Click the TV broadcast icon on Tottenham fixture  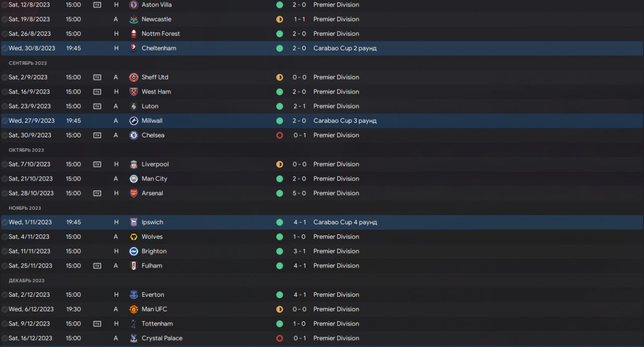point(97,324)
